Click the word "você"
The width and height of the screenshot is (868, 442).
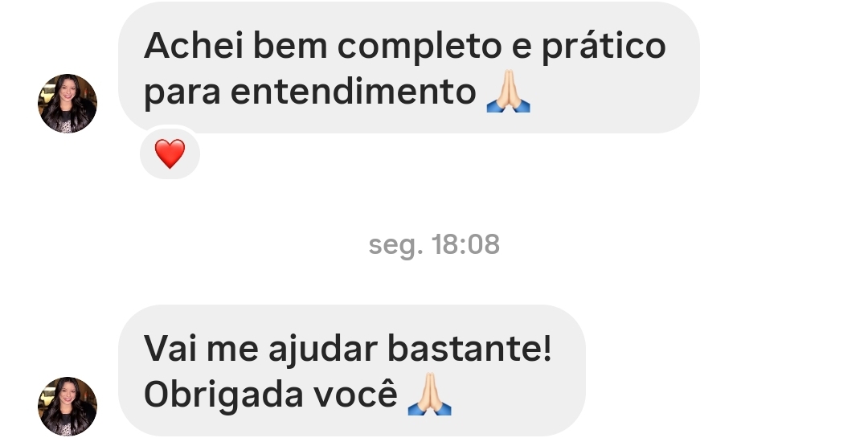[355, 392]
